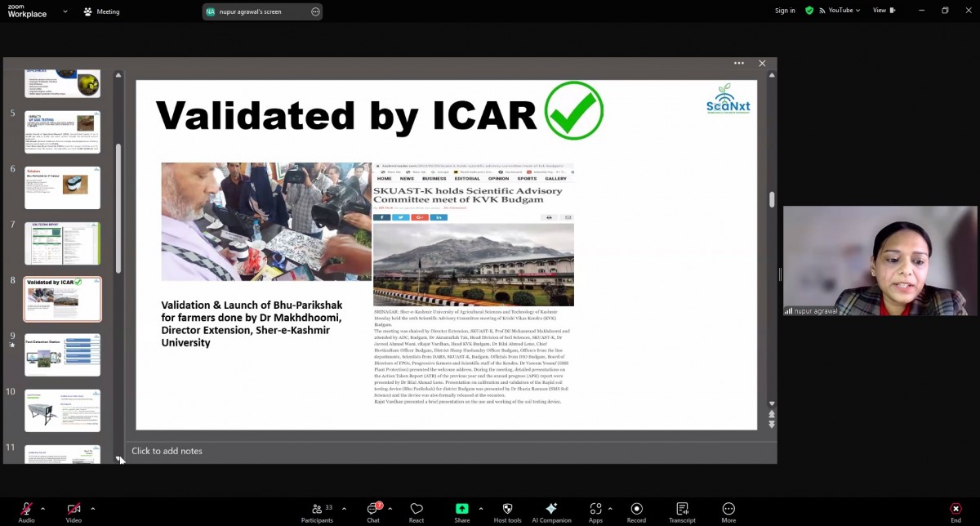980x526 pixels.
Task: Click the Validation & Launch of Bhu-Parikshak text
Action: point(251,323)
